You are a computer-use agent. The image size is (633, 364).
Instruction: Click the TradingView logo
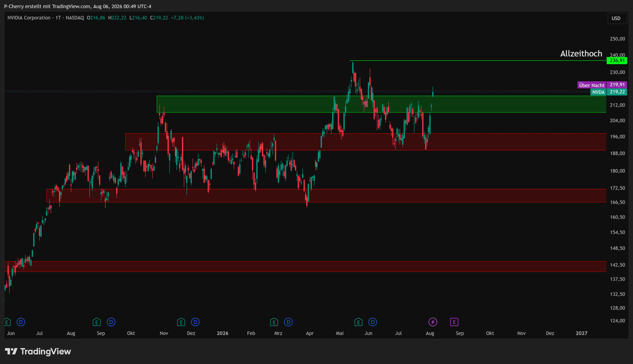(38, 351)
